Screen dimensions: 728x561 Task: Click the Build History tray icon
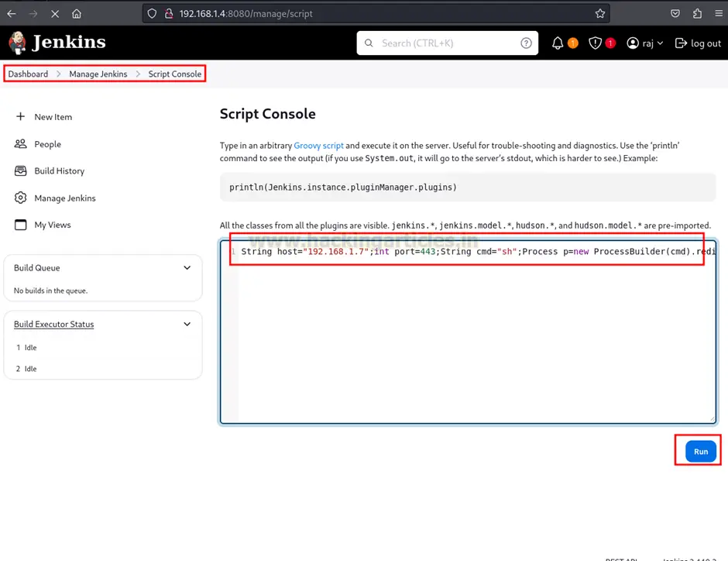(x=20, y=171)
